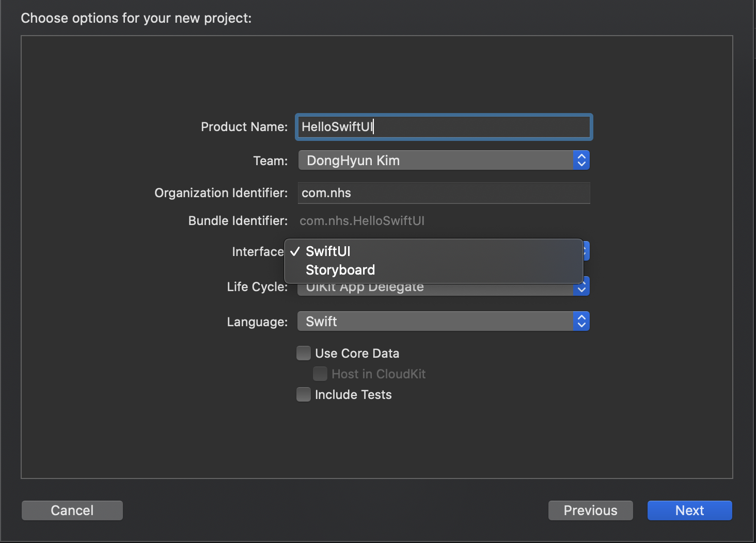Click the up-down arrows on Team popup
This screenshot has height=543, width=756.
coord(581,161)
